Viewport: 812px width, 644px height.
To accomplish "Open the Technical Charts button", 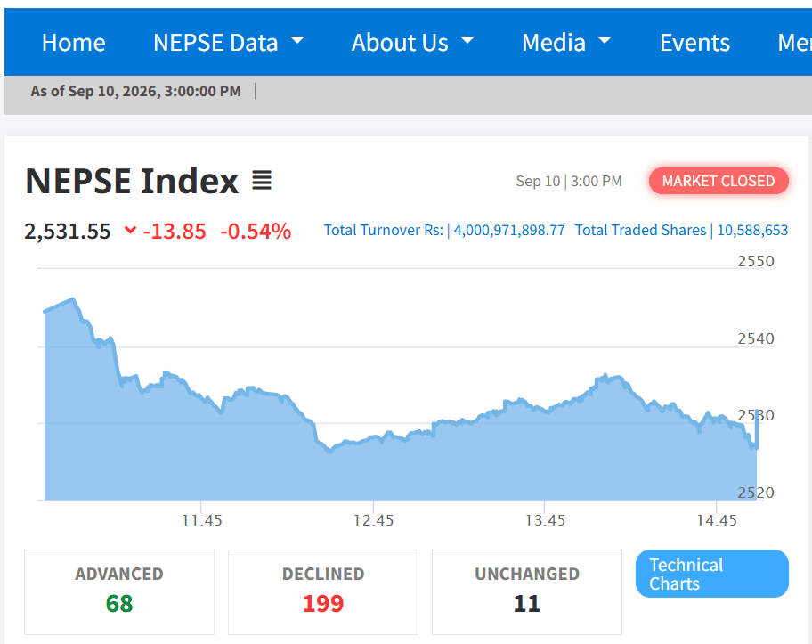I will coord(712,574).
